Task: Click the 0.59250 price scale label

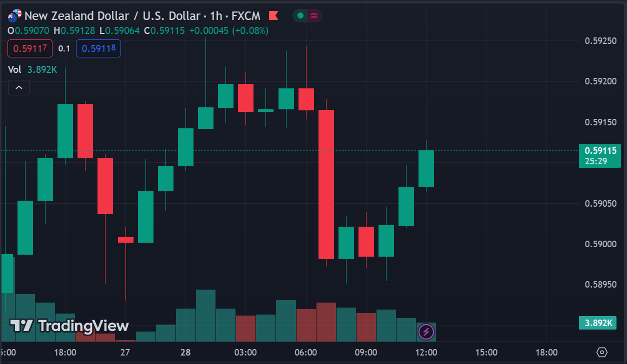Action: (x=600, y=41)
